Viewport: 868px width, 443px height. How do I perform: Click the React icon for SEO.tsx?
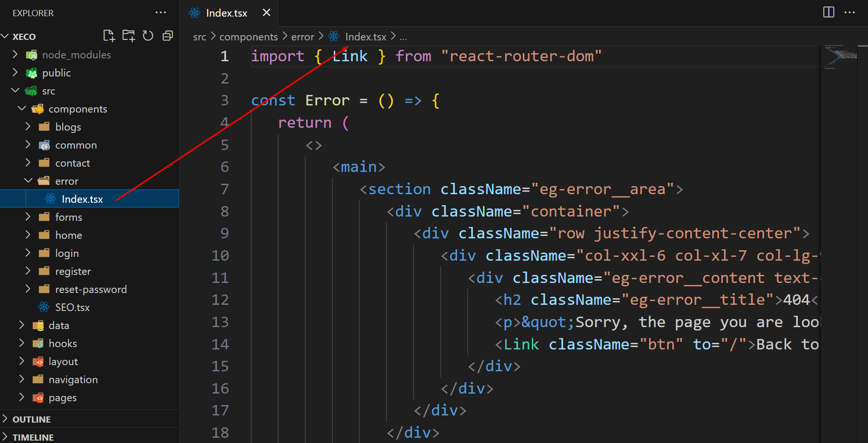click(x=44, y=307)
